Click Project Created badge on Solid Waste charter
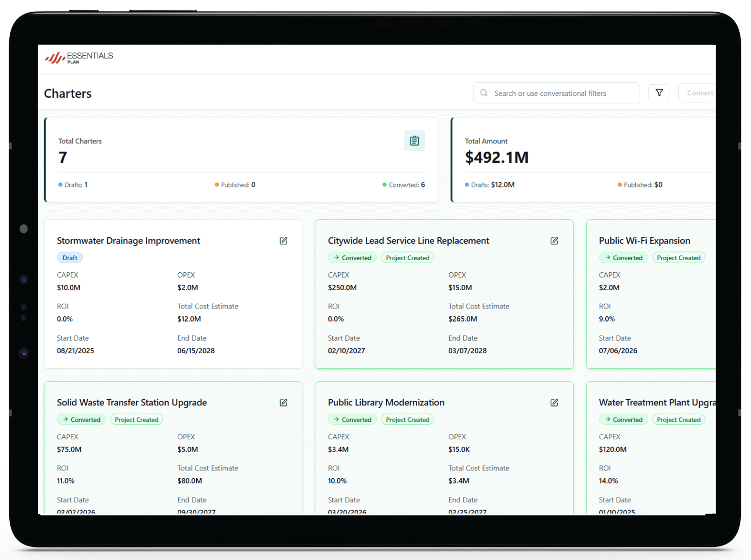This screenshot has height=560, width=751. [x=136, y=420]
